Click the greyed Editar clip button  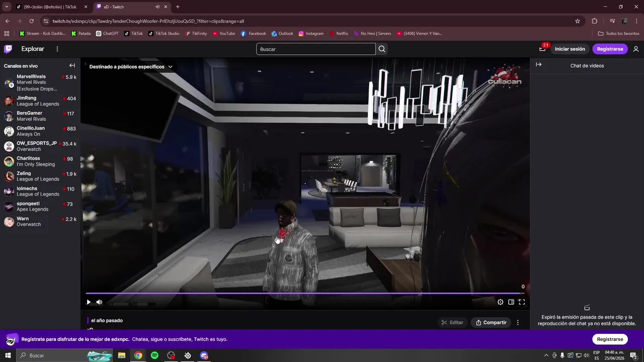click(x=452, y=322)
